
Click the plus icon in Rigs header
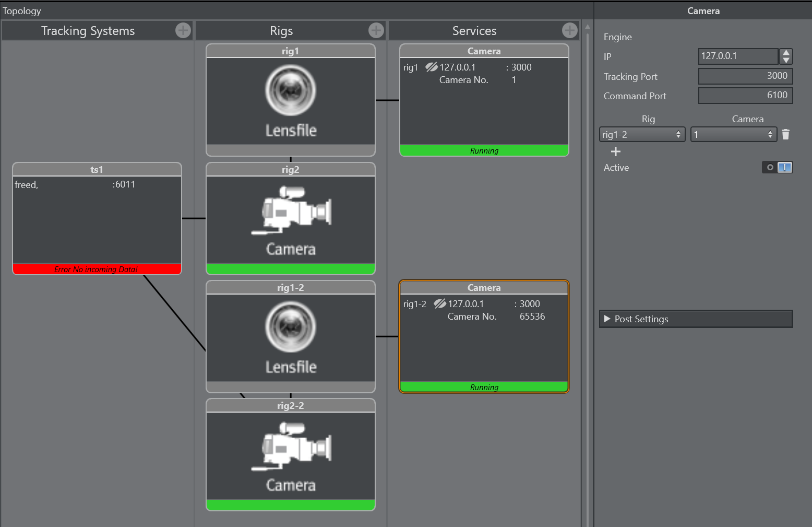point(376,31)
